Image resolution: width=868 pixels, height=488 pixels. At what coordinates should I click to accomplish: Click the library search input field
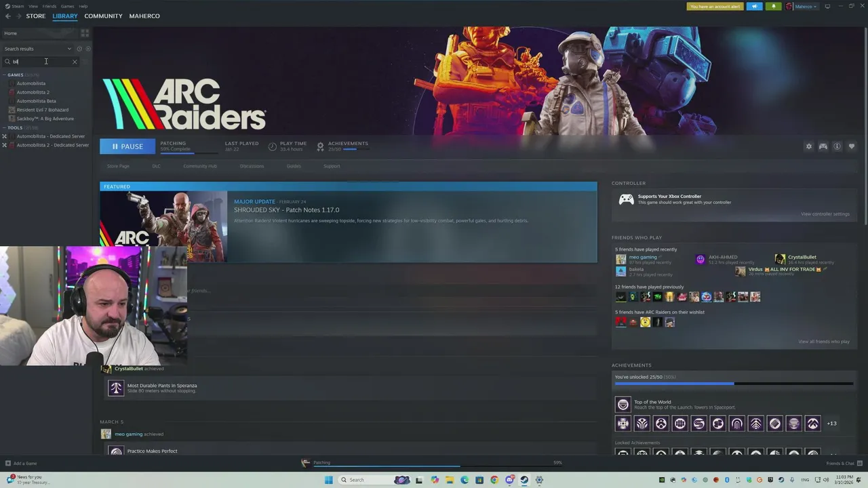click(41, 62)
